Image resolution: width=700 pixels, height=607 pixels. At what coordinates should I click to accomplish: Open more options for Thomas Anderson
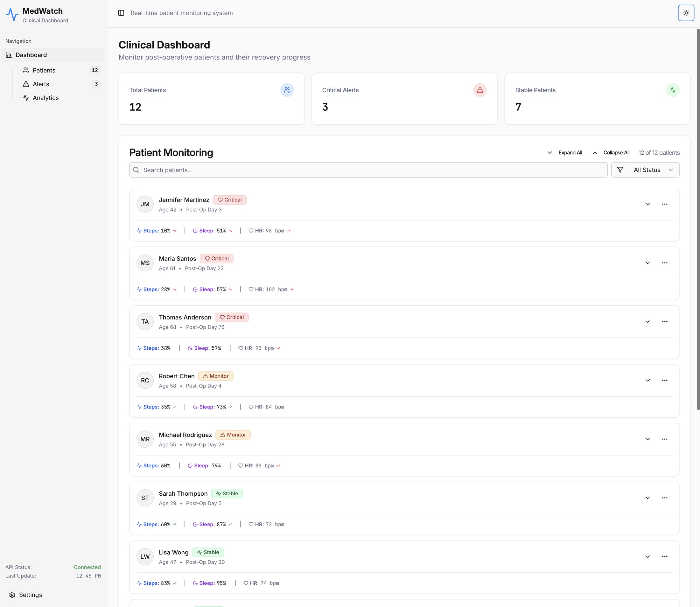665,322
